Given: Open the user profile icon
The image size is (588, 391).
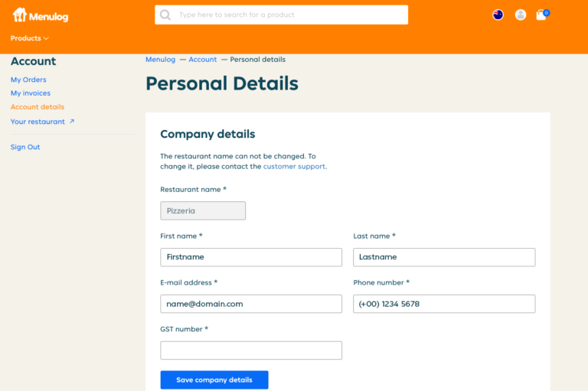Looking at the screenshot, I should [x=521, y=15].
